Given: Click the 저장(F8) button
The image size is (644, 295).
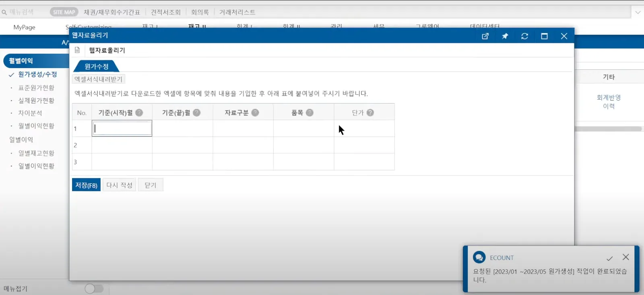Looking at the screenshot, I should pyautogui.click(x=86, y=185).
